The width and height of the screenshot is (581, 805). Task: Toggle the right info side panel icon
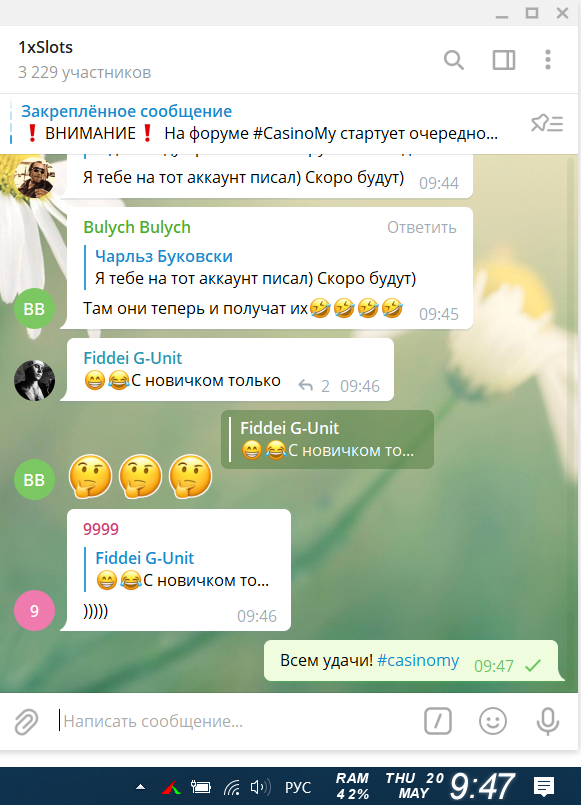pos(503,60)
